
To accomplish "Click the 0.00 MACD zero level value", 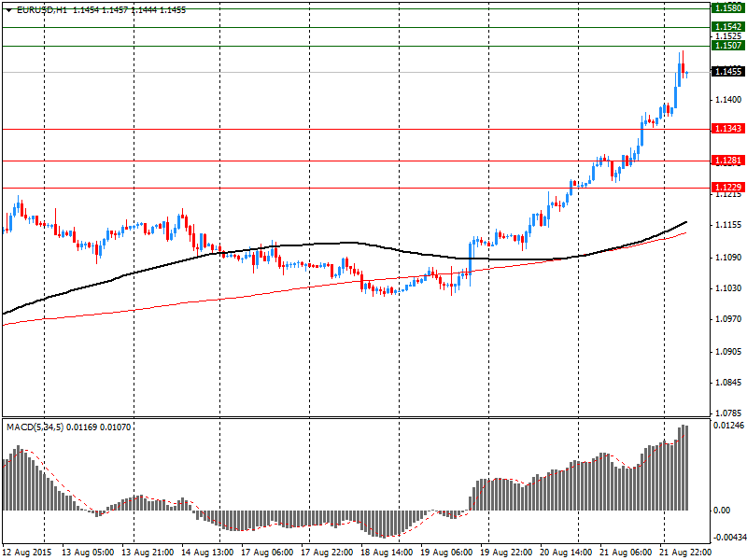I will click(x=722, y=510).
